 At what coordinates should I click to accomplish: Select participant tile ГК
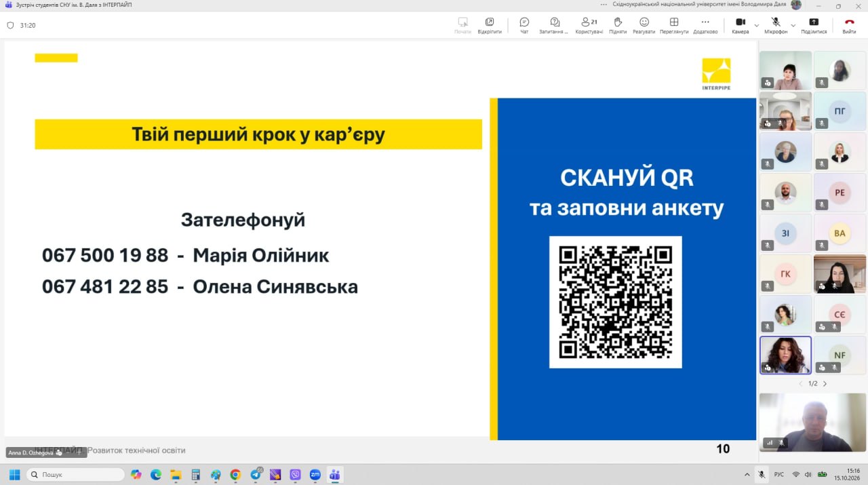[x=785, y=273]
